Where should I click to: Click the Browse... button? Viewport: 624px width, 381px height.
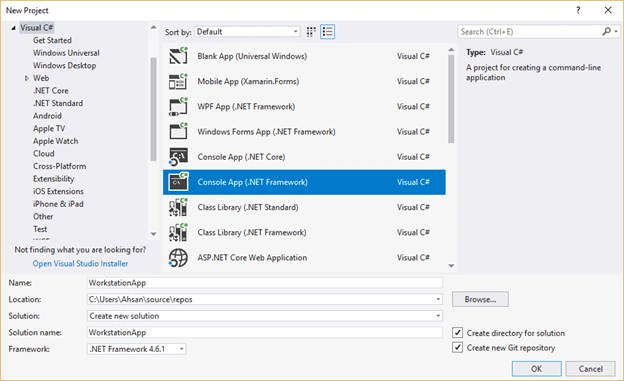(480, 299)
